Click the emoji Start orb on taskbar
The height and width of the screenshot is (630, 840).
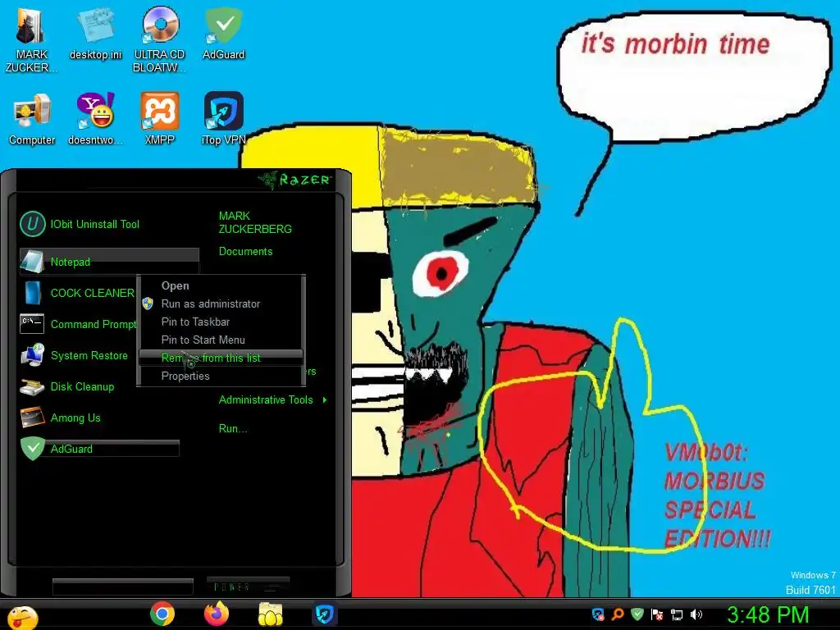coord(21,617)
